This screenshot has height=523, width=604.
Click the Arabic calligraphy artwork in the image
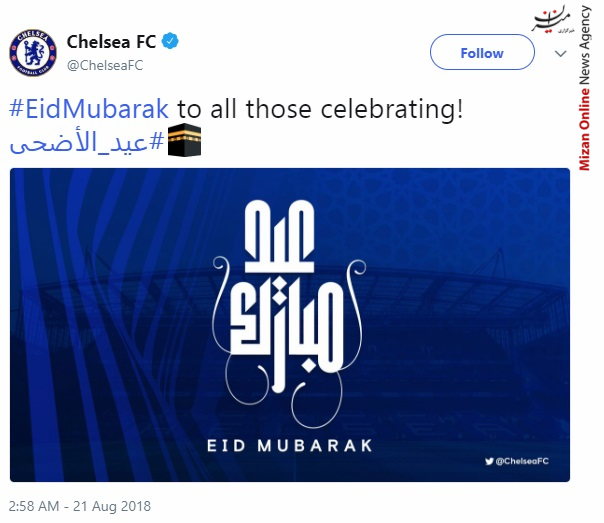click(x=289, y=312)
